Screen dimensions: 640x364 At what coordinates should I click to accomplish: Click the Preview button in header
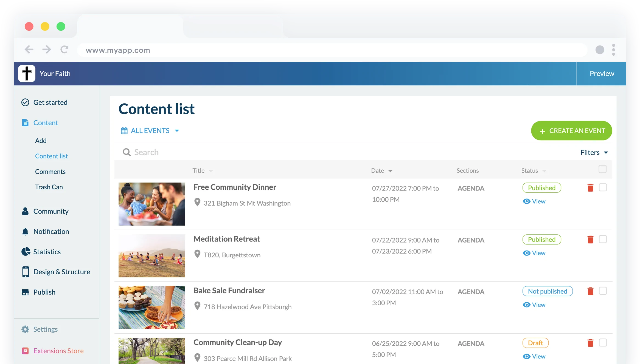click(x=602, y=73)
